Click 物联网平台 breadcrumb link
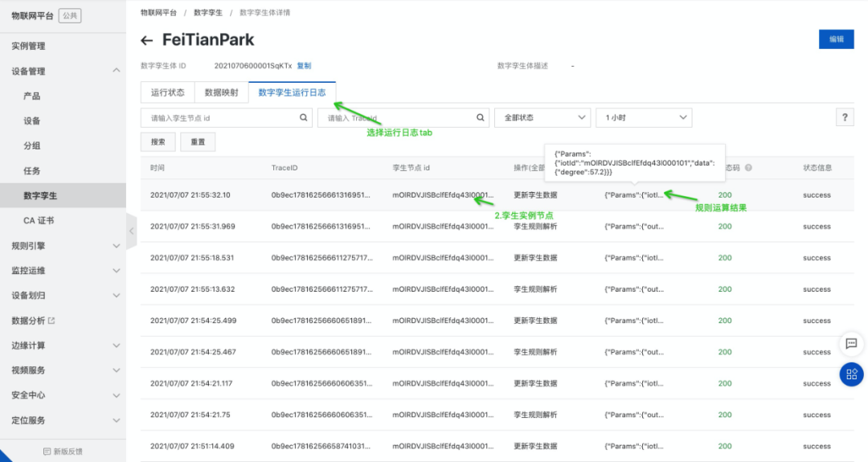Viewport: 868px width, 462px height. point(158,12)
